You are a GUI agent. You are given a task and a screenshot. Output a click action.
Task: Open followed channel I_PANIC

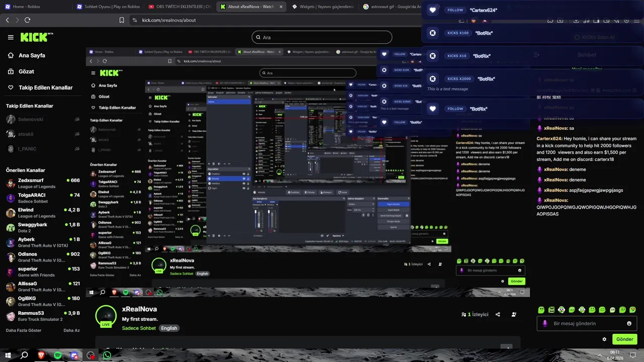click(x=43, y=149)
